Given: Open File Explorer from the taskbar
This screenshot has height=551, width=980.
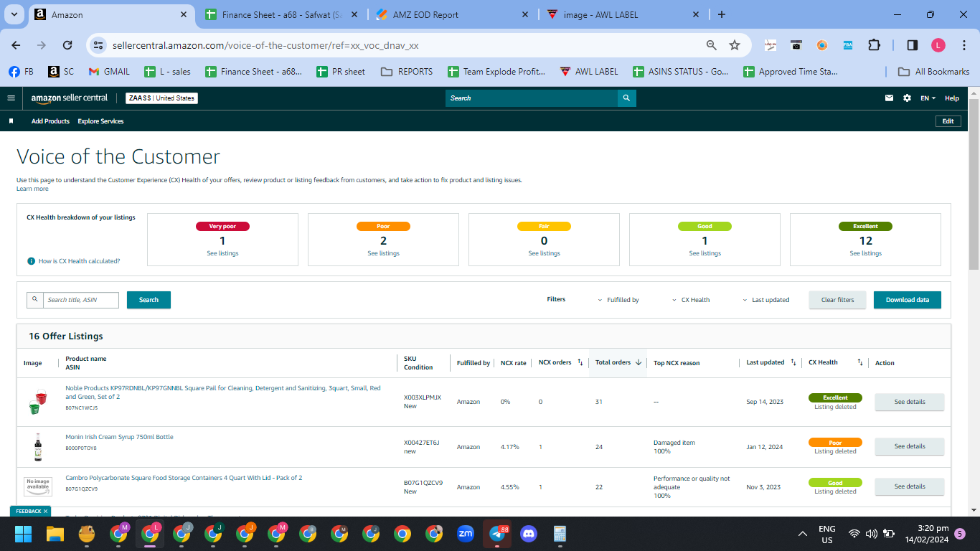Looking at the screenshot, I should click(55, 534).
